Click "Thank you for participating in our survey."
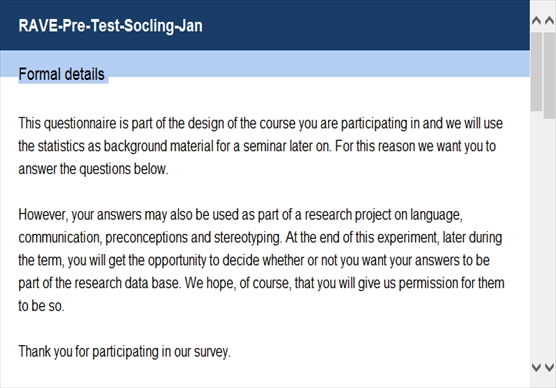Viewport: 556px width, 388px height. pyautogui.click(x=124, y=351)
